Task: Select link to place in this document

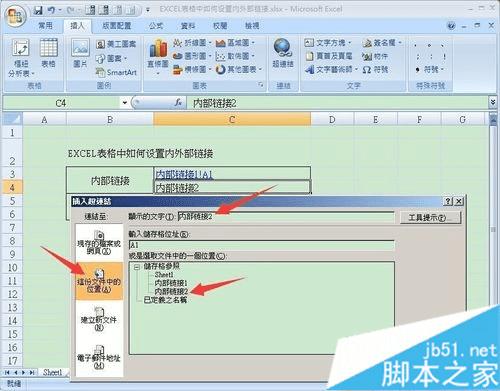Action: 99,281
